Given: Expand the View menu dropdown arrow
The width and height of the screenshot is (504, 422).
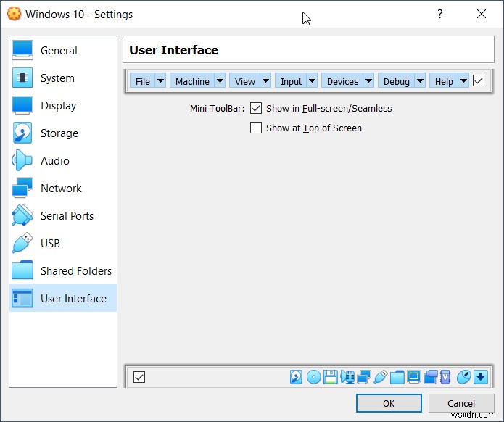Looking at the screenshot, I should point(266,80).
